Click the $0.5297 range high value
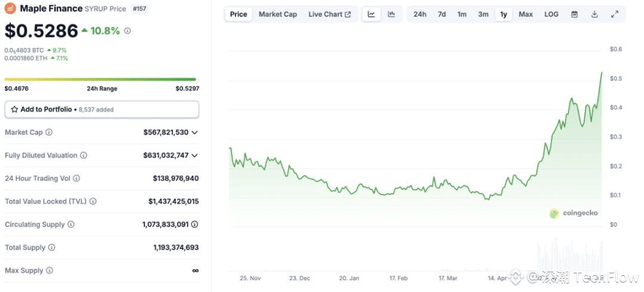 click(x=187, y=88)
